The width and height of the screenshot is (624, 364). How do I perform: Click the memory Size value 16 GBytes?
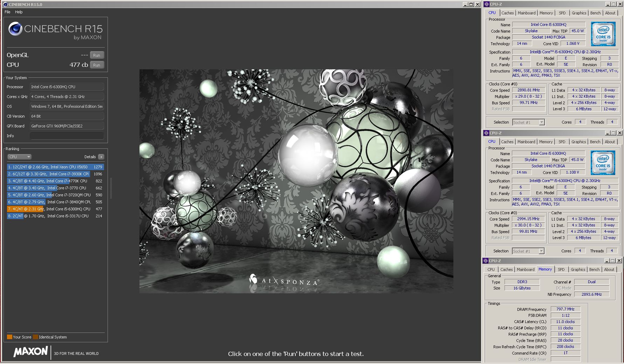point(522,288)
